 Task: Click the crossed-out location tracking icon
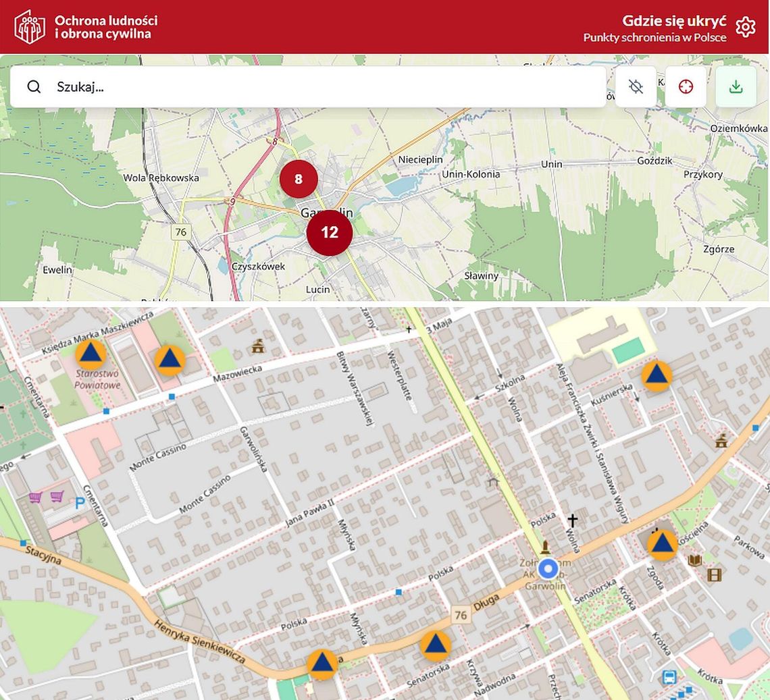click(636, 87)
